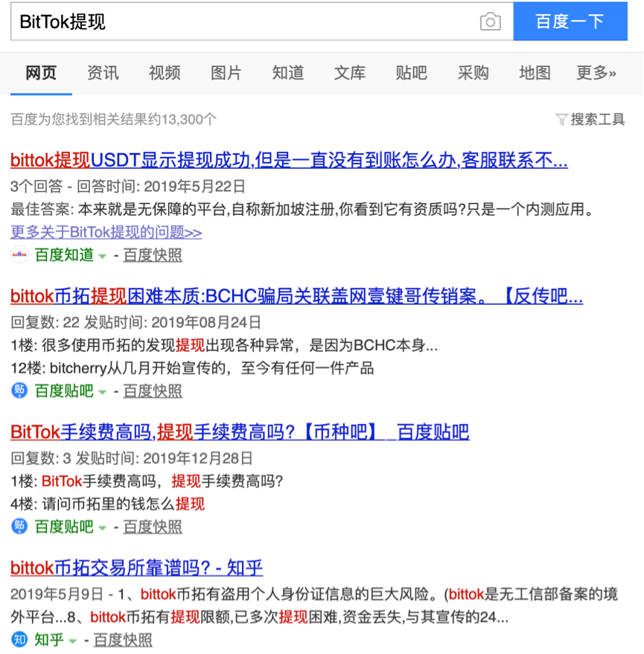Click the 知乎 logo icon
Image resolution: width=644 pixels, height=654 pixels.
point(19,639)
